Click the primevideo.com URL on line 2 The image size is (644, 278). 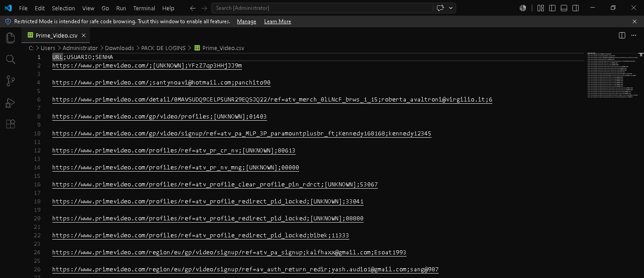click(147, 65)
